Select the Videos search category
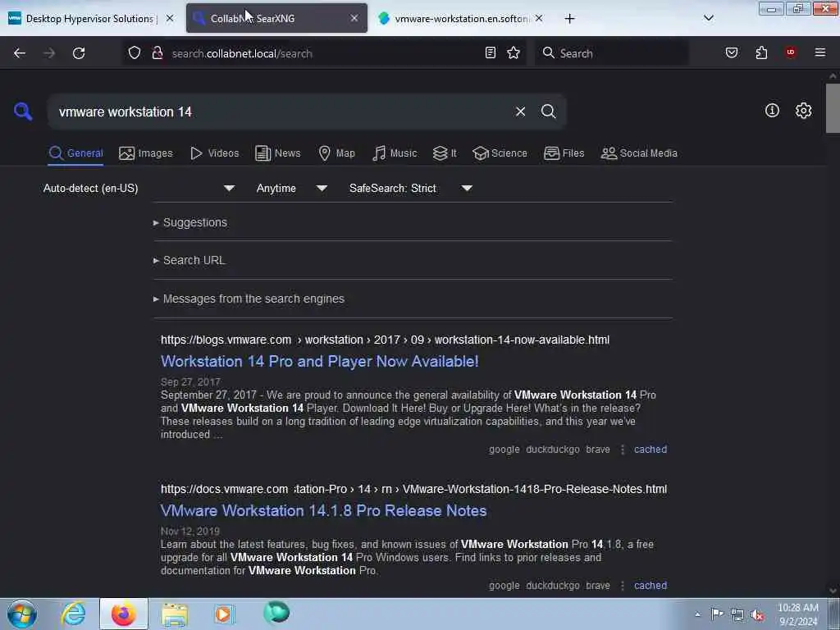Screen dimensions: 840x630 [215, 153]
